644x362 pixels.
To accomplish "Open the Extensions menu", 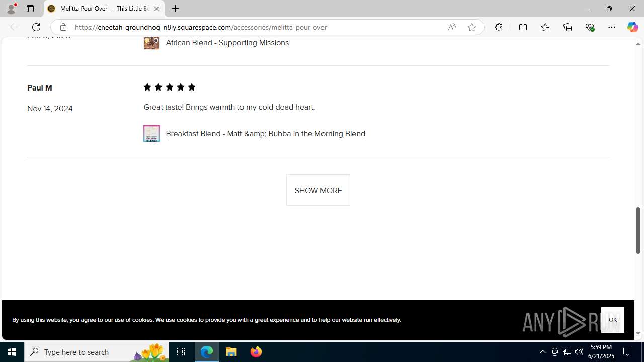I will pos(499,27).
